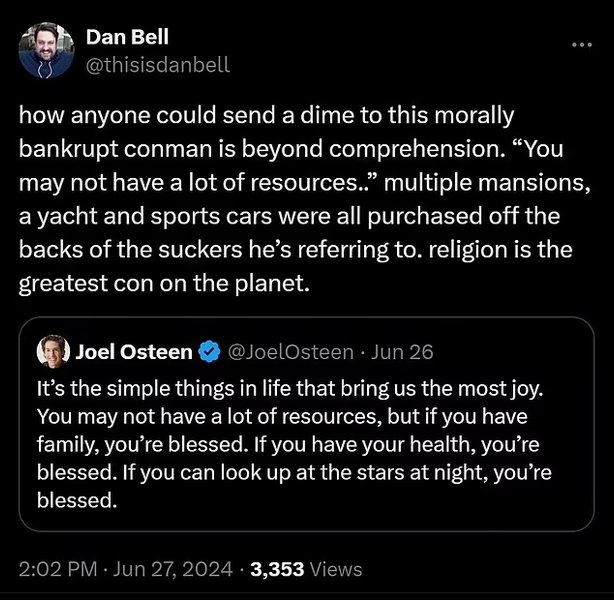Open the @thisisdanbell handle
Image resolution: width=614 pixels, height=600 pixels.
[158, 64]
